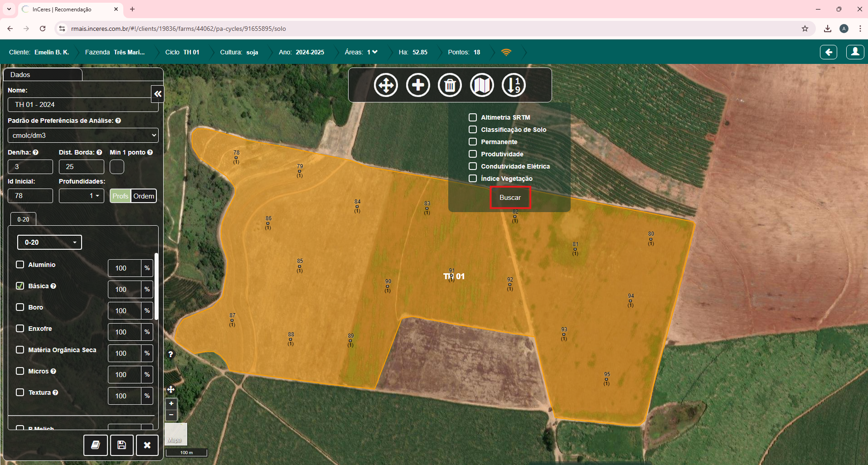
Task: Check the Permanente layer option
Action: pyautogui.click(x=473, y=142)
